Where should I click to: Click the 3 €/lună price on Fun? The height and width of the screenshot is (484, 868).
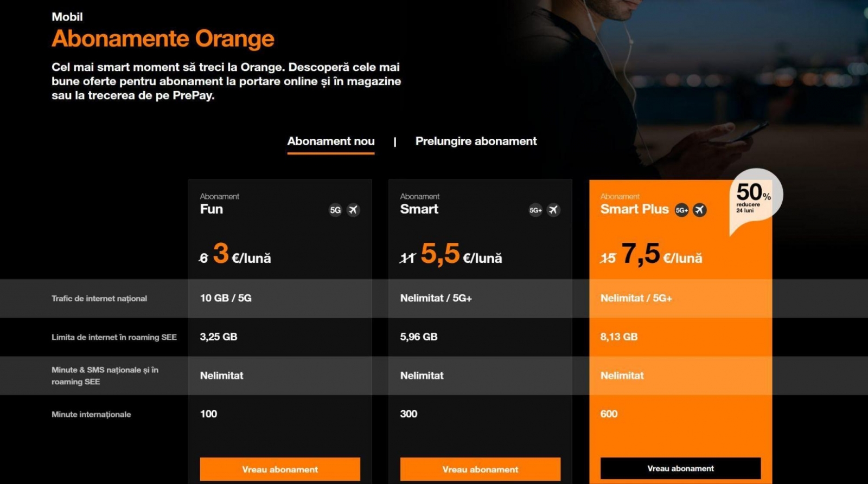point(242,254)
